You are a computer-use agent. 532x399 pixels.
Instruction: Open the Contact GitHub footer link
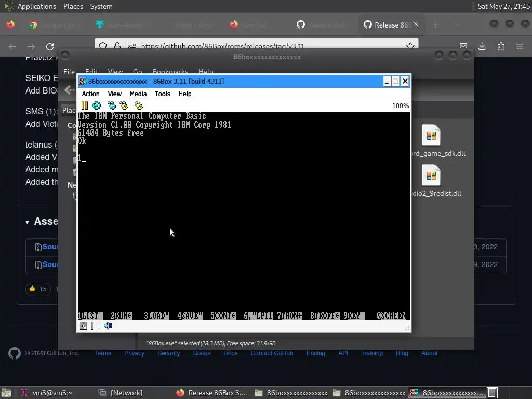tap(272, 353)
